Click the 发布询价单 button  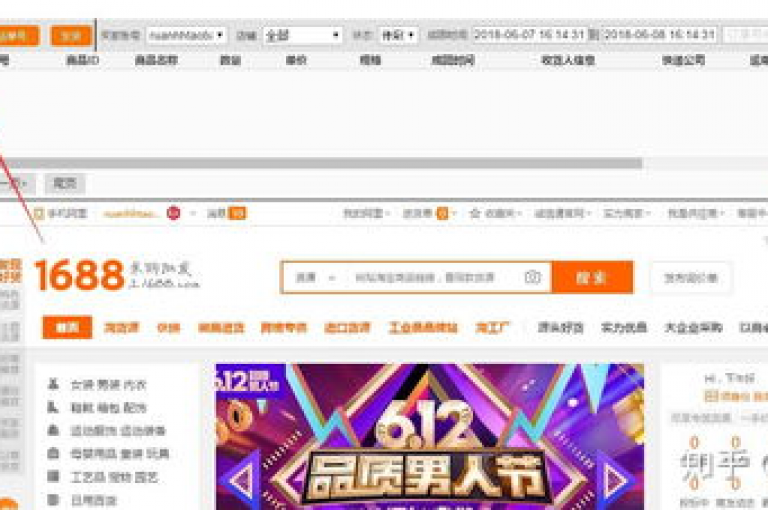point(691,278)
